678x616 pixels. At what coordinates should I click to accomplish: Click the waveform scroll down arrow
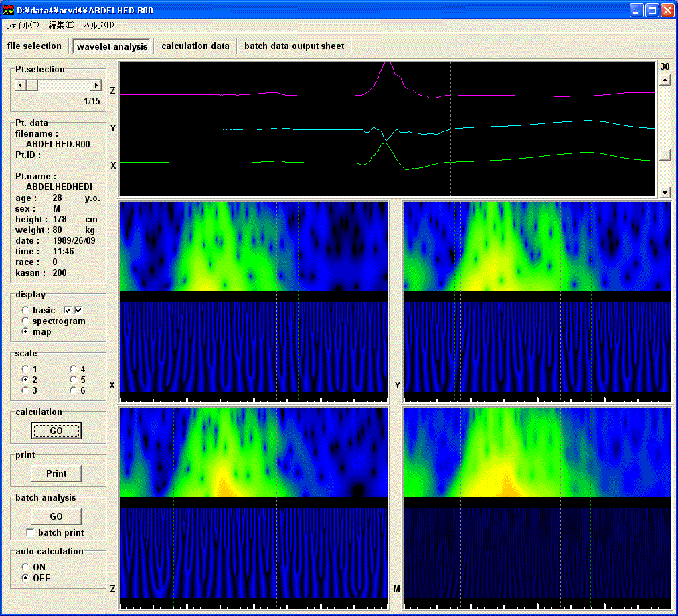665,192
